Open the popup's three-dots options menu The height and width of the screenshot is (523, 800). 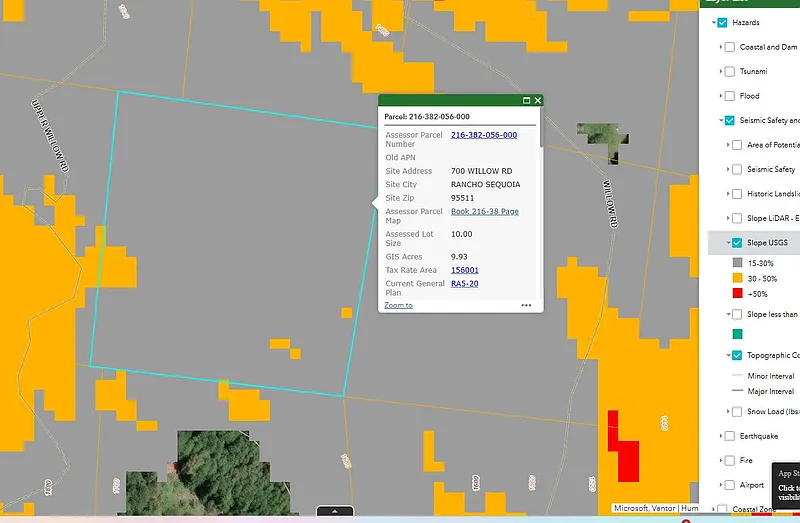[x=526, y=305]
